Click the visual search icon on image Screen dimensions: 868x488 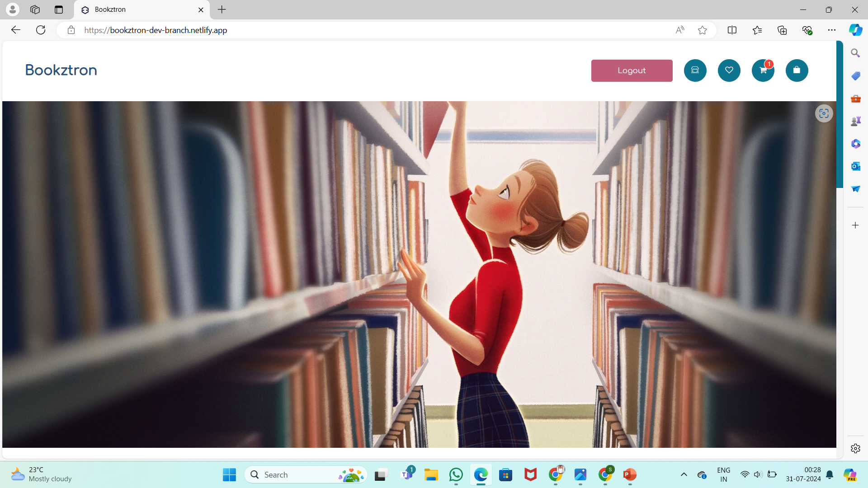824,113
